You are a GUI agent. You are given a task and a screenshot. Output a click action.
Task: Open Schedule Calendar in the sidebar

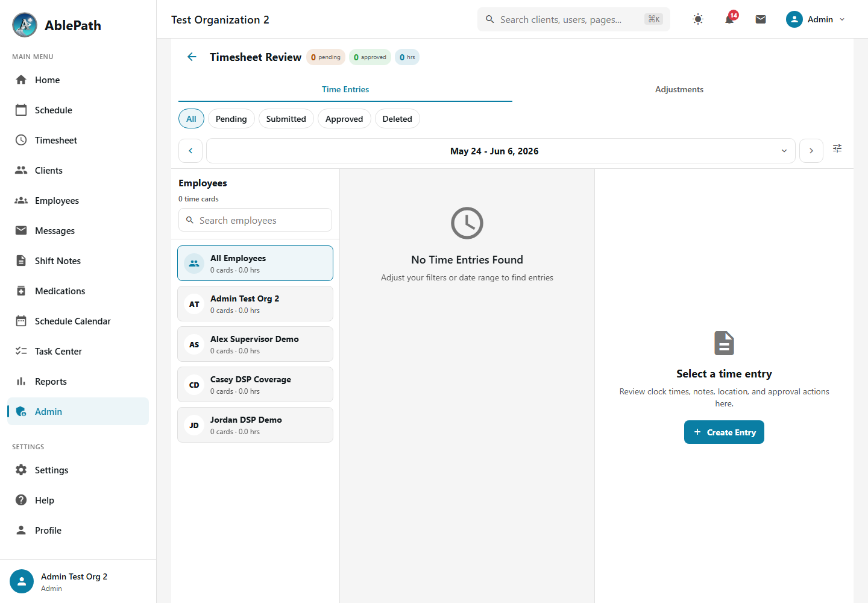pyautogui.click(x=78, y=321)
